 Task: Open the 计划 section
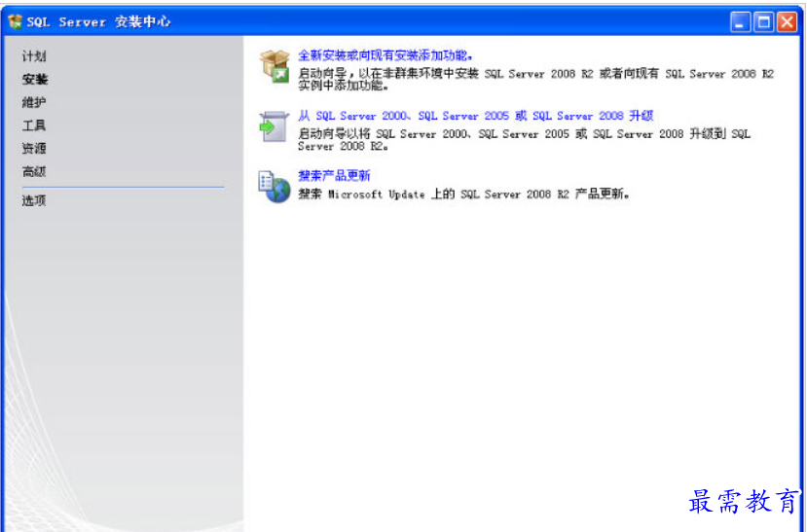(x=34, y=56)
